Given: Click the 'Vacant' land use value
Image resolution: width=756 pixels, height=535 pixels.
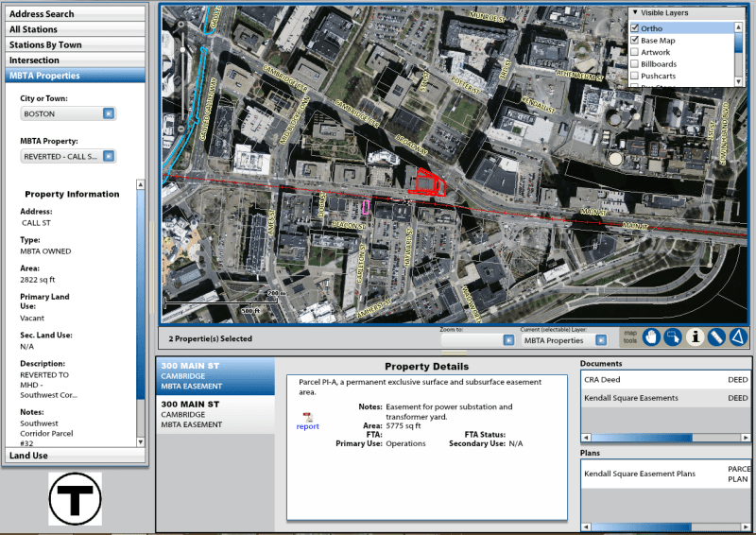Looking at the screenshot, I should [x=32, y=318].
